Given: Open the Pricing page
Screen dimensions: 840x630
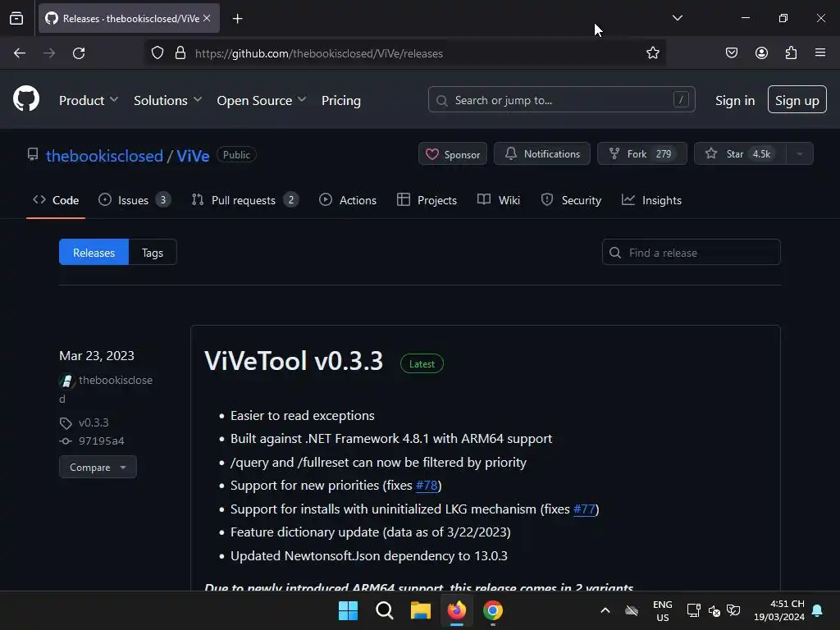Looking at the screenshot, I should pyautogui.click(x=341, y=100).
